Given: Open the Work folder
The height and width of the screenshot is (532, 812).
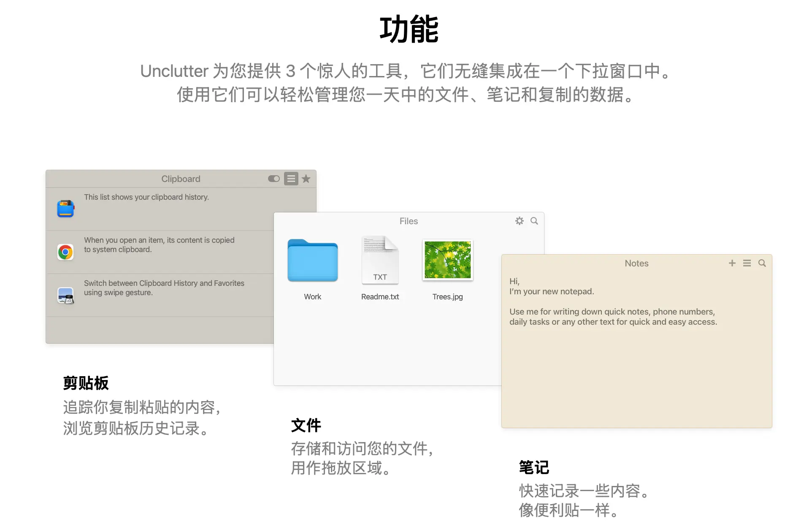Looking at the screenshot, I should coord(312,260).
